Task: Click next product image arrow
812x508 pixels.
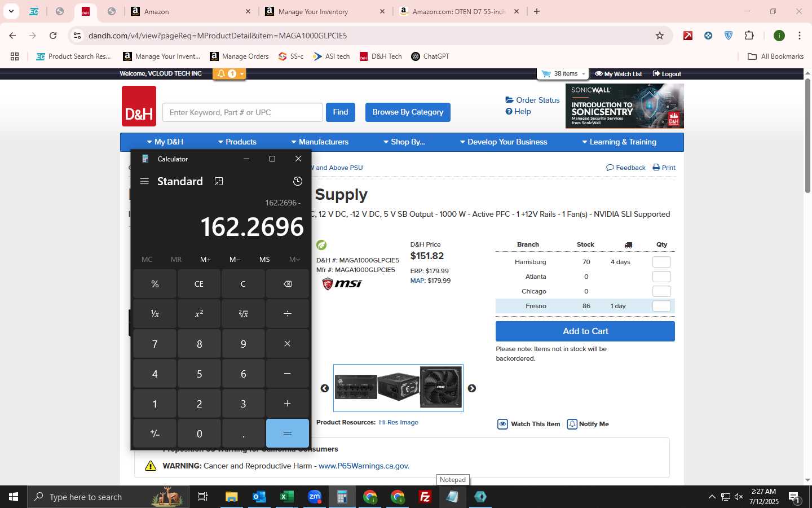Action: pyautogui.click(x=472, y=388)
